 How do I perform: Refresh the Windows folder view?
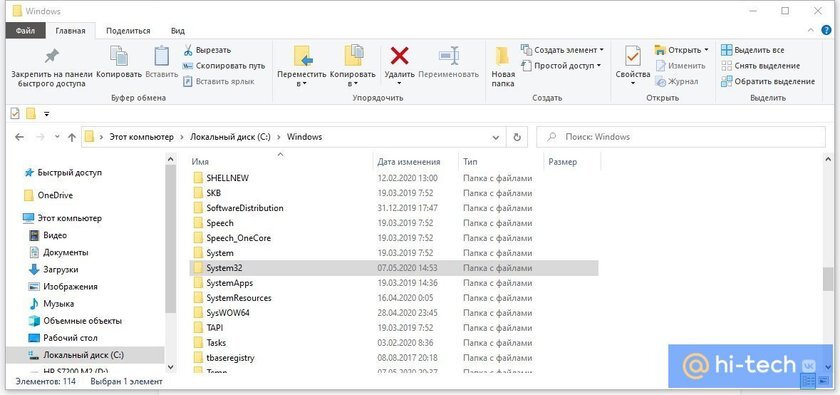(517, 137)
